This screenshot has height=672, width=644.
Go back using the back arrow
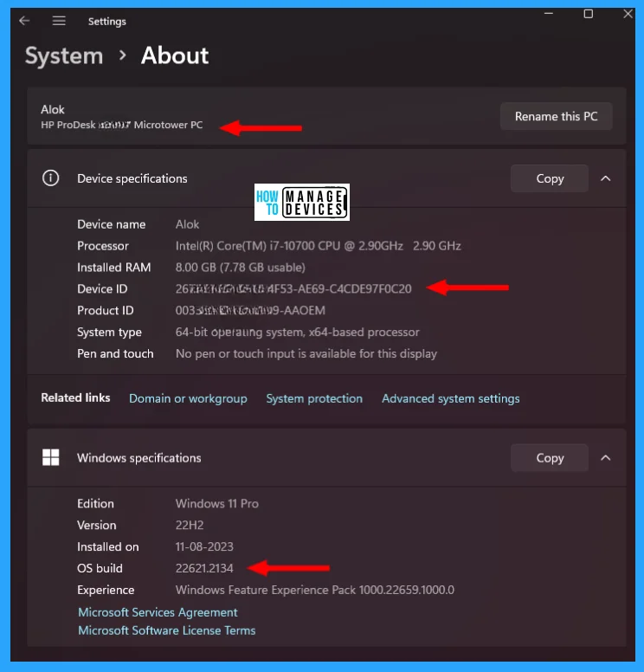24,21
